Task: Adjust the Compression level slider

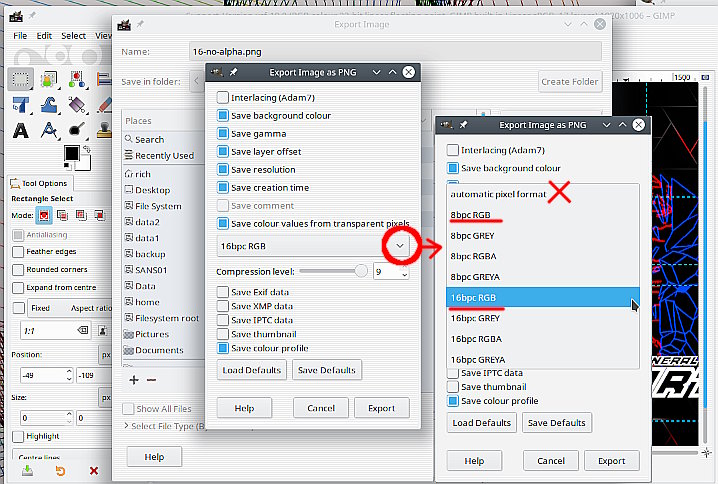Action: pos(333,271)
